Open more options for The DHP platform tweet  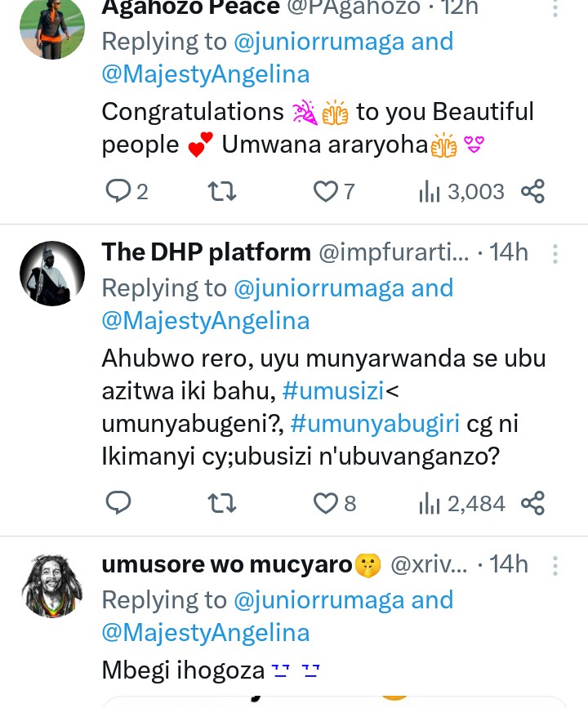(555, 254)
